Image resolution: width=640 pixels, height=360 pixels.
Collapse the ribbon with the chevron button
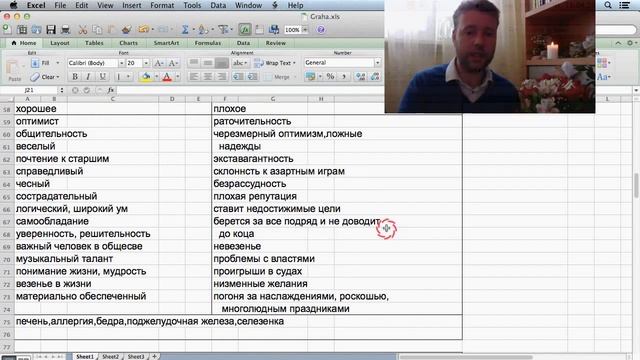point(618,43)
